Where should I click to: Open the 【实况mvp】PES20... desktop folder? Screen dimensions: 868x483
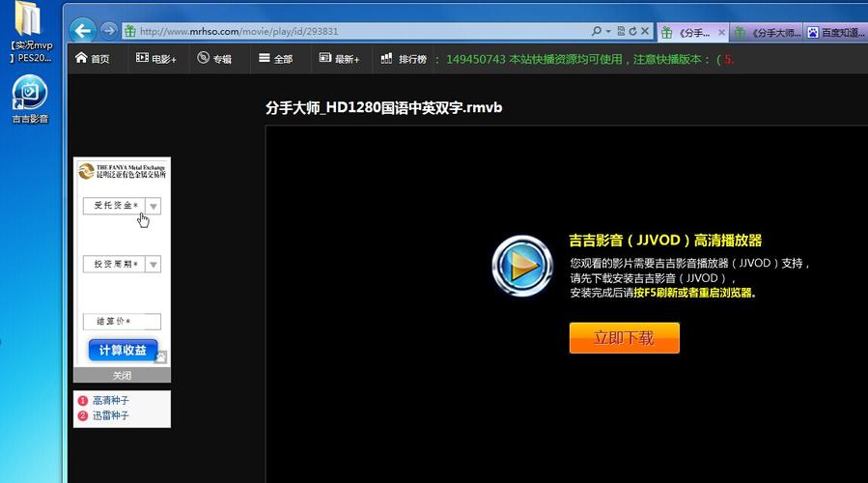click(x=31, y=32)
